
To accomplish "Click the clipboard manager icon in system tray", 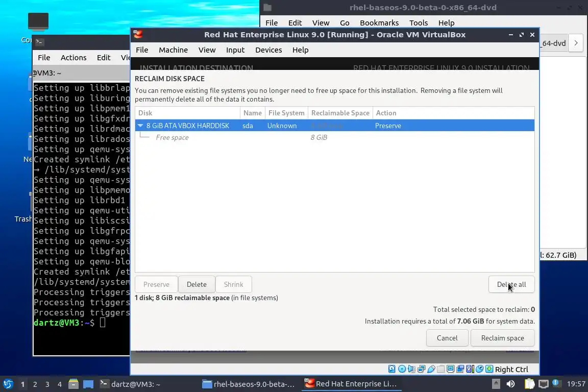I will click(529, 384).
